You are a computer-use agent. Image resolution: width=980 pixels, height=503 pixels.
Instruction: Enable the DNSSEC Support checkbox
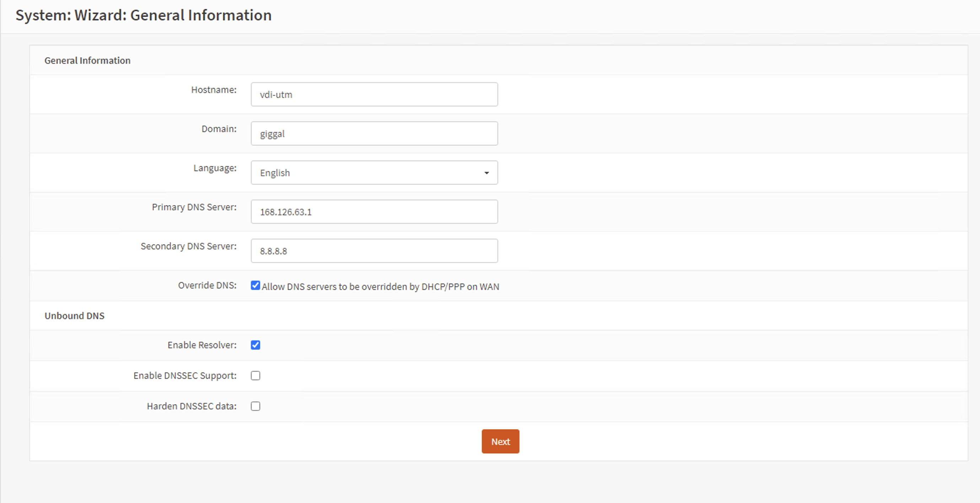(255, 376)
